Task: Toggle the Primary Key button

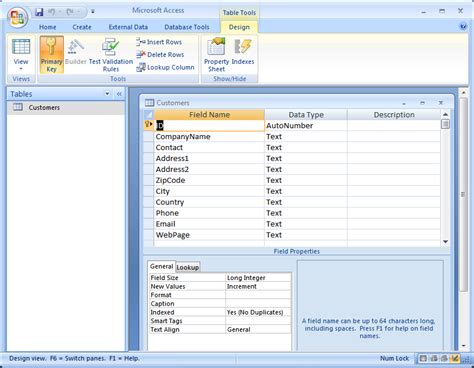Action: coord(52,55)
